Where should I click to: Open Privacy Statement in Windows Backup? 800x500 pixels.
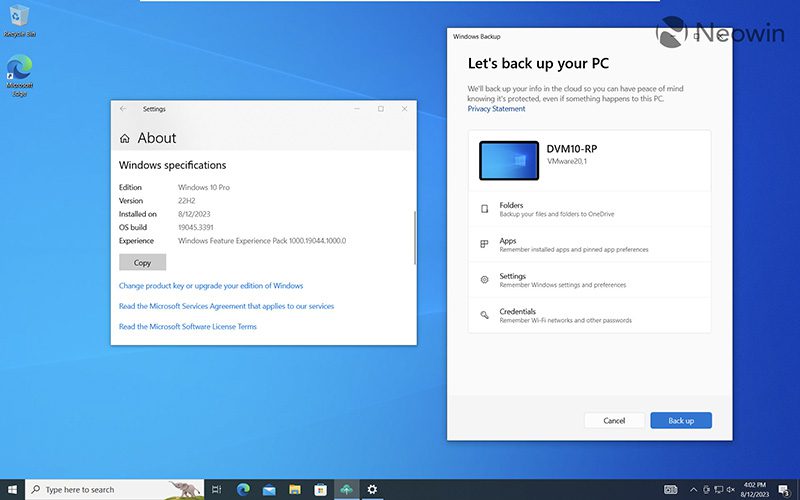(496, 109)
